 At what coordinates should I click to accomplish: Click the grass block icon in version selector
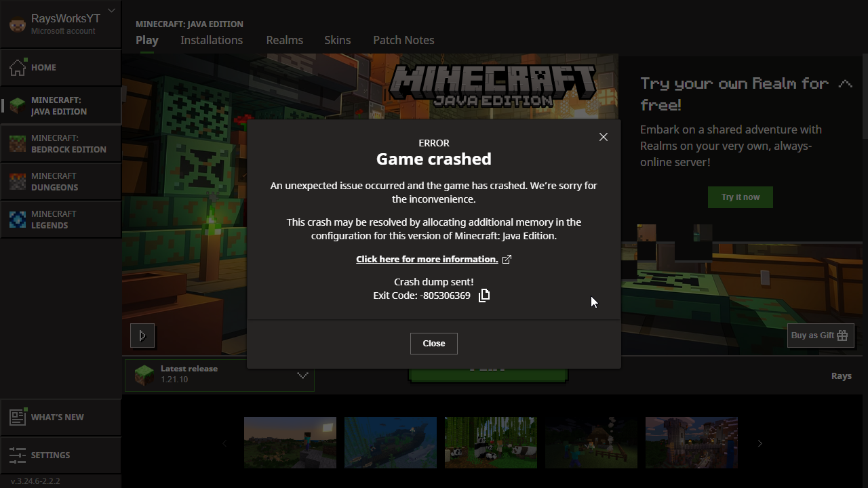coord(144,375)
